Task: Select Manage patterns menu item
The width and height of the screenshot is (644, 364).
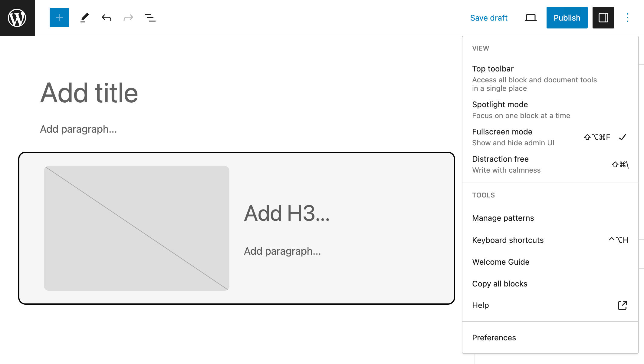Action: point(503,218)
